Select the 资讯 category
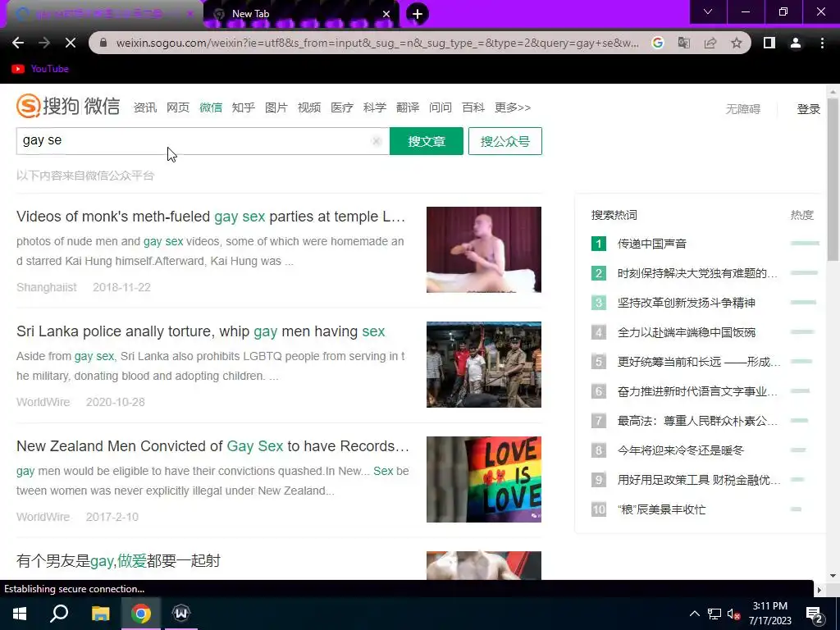Viewport: 840px width, 630px height. (x=145, y=107)
